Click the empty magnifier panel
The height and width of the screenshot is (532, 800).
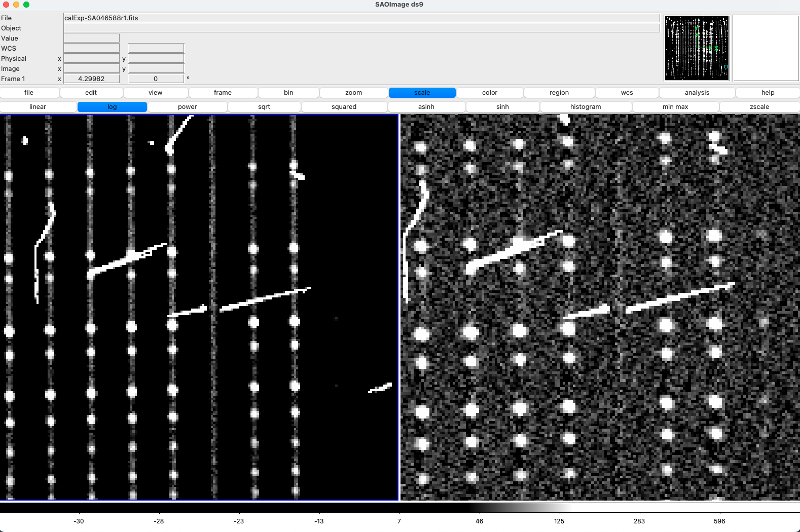(766, 48)
